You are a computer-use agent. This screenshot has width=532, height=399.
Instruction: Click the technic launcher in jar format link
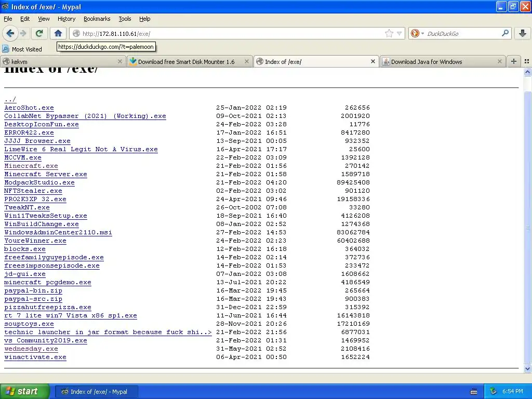108,332
